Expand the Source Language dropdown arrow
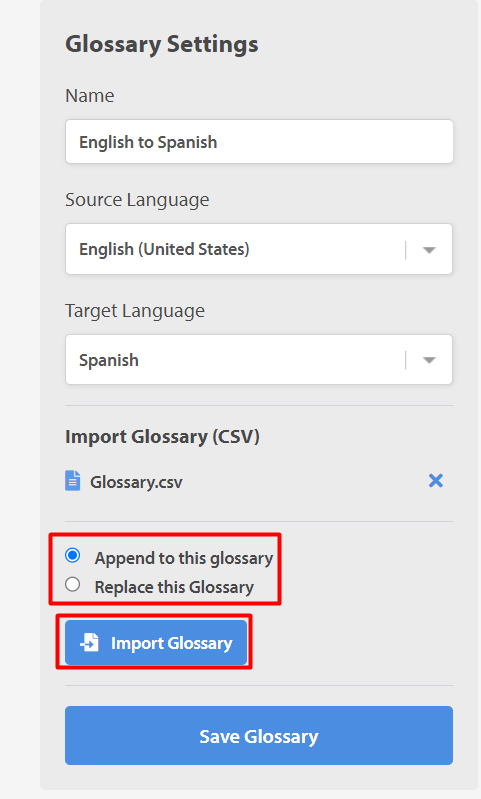 pyautogui.click(x=429, y=250)
